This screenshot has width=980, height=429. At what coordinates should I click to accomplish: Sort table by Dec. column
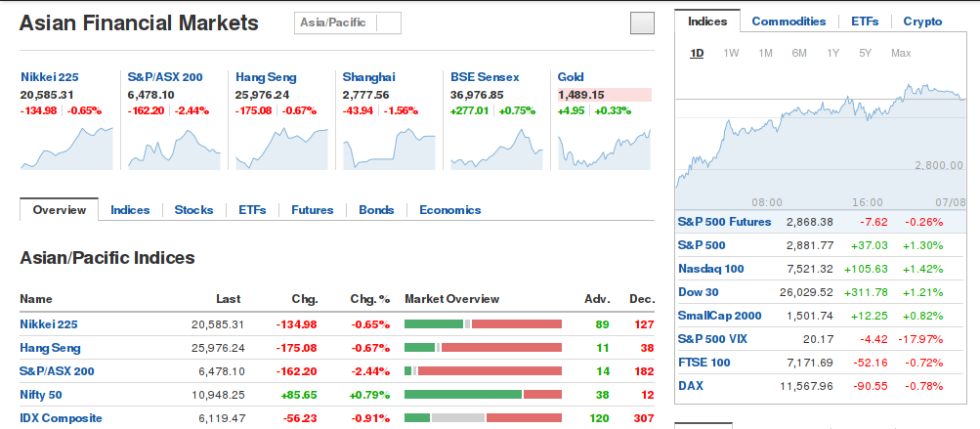point(642,299)
